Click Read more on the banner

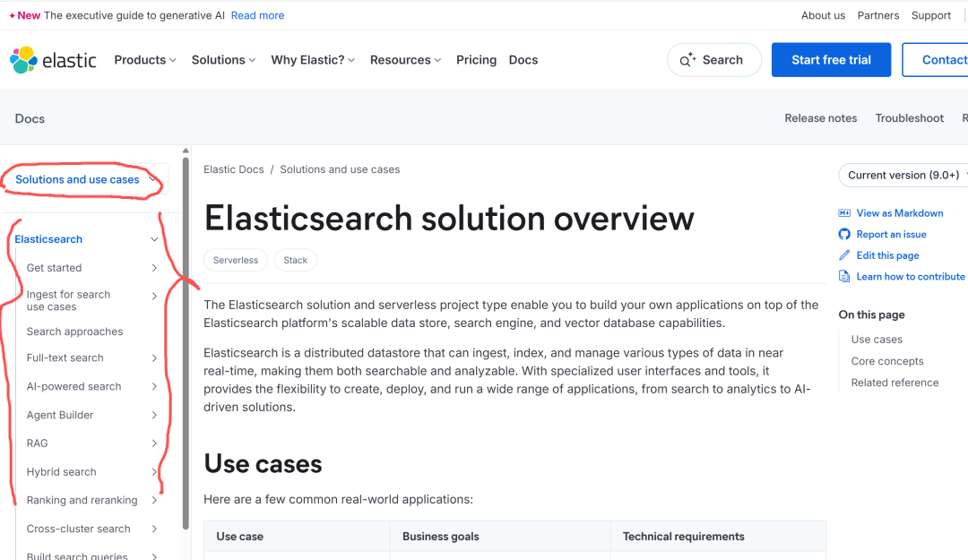pos(257,15)
